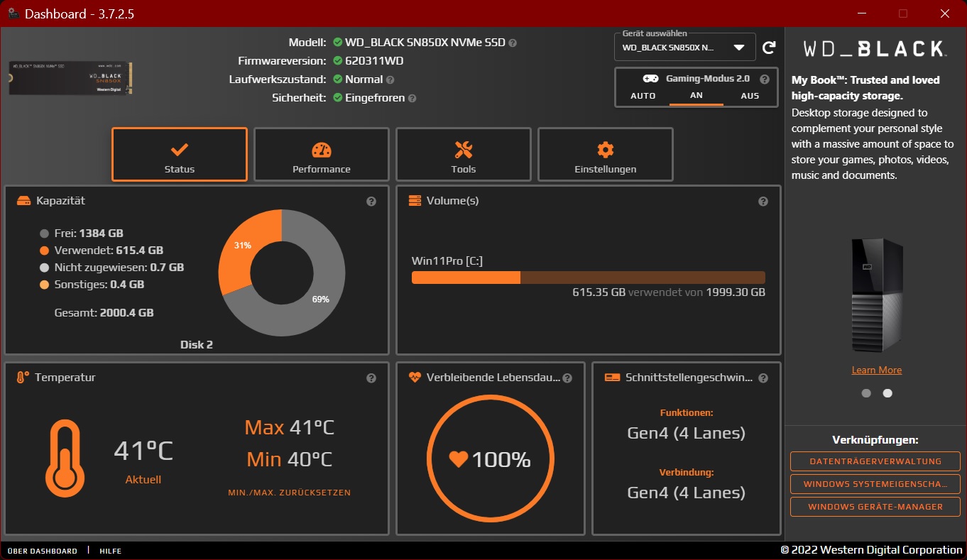Open WINDOWS SYSTEMEIGENSCHAFTEN shortcut
Image resolution: width=967 pixels, height=560 pixels.
875,484
